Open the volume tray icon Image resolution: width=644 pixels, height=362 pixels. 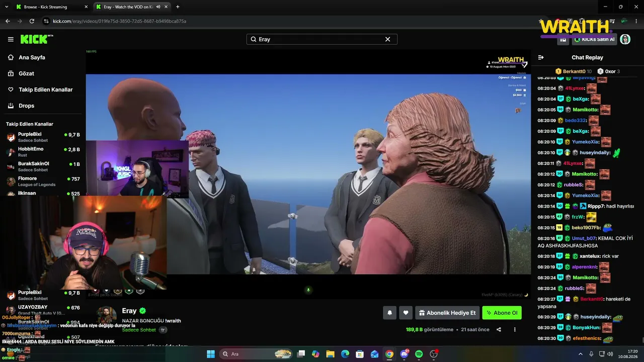(610, 354)
